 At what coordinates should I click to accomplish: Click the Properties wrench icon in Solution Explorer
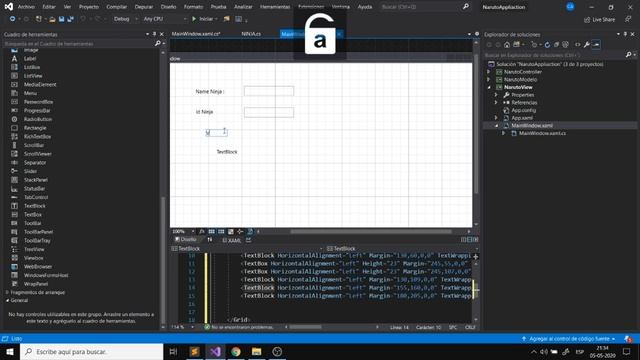[587, 44]
